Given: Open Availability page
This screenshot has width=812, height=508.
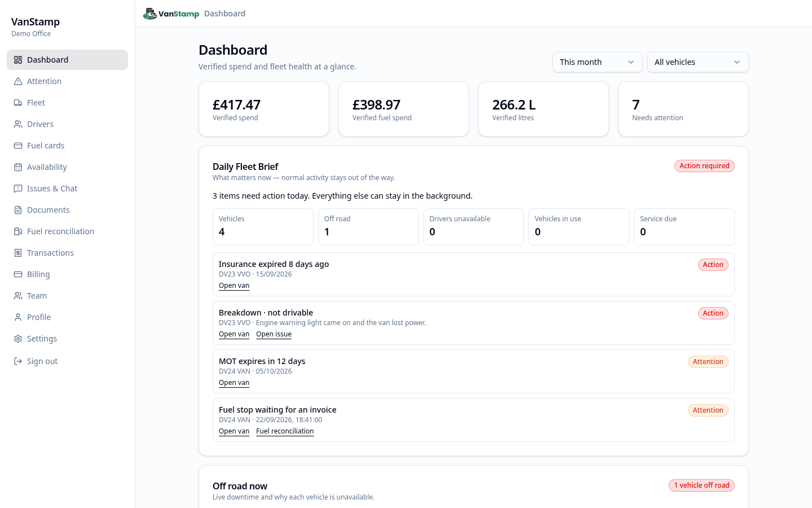Looking at the screenshot, I should 68,167.
